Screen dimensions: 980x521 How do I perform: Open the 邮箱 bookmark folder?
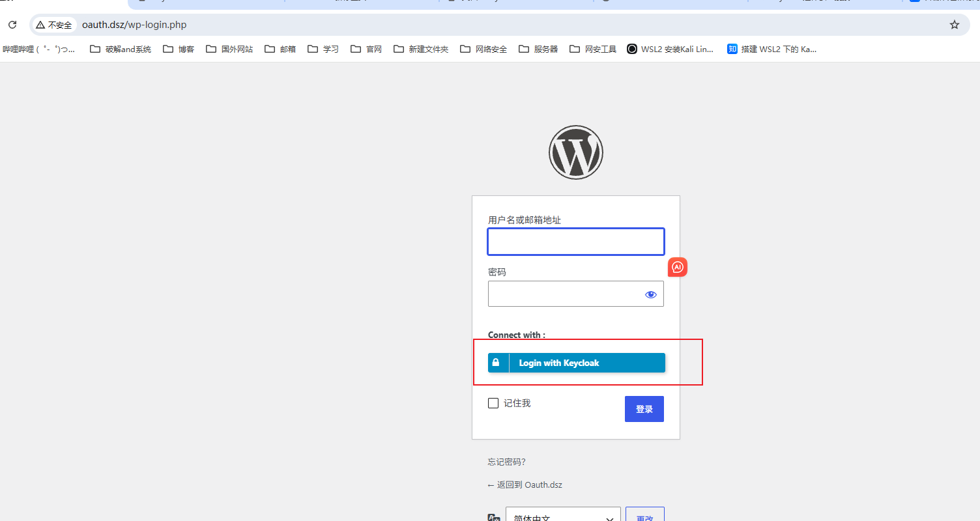(x=280, y=49)
